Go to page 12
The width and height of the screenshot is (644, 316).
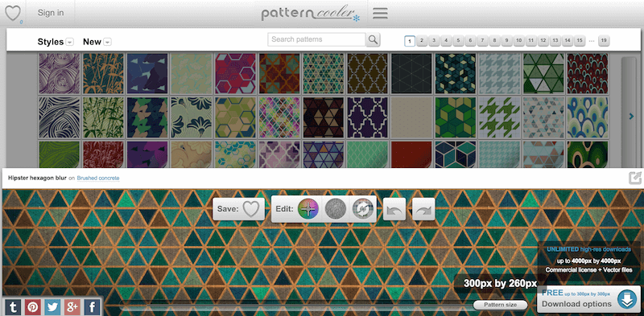(543, 41)
